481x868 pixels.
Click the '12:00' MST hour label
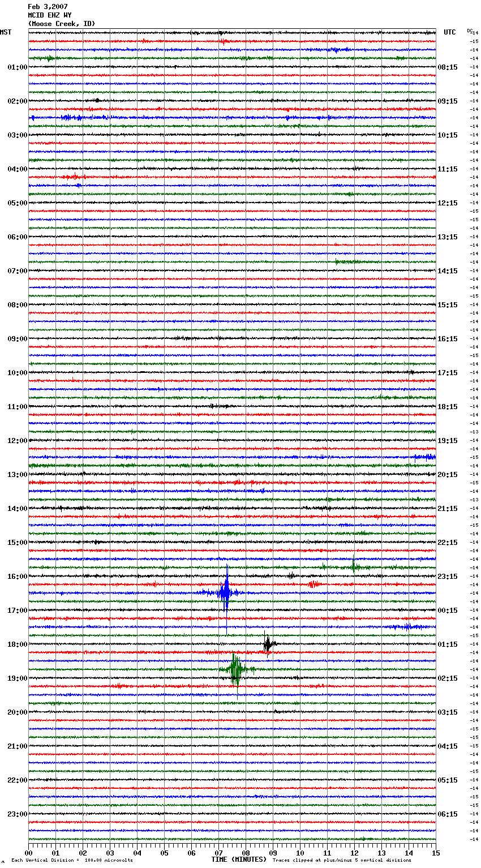(x=18, y=441)
